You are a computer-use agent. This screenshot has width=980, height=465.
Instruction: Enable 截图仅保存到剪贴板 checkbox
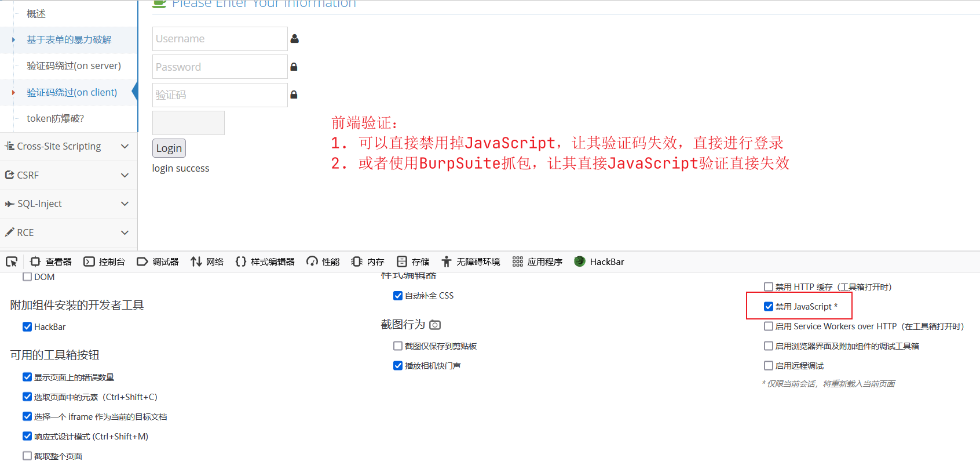[x=398, y=346]
